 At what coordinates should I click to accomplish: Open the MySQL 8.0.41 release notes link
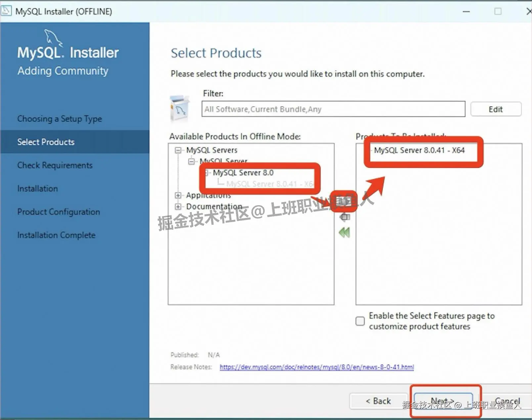click(317, 367)
